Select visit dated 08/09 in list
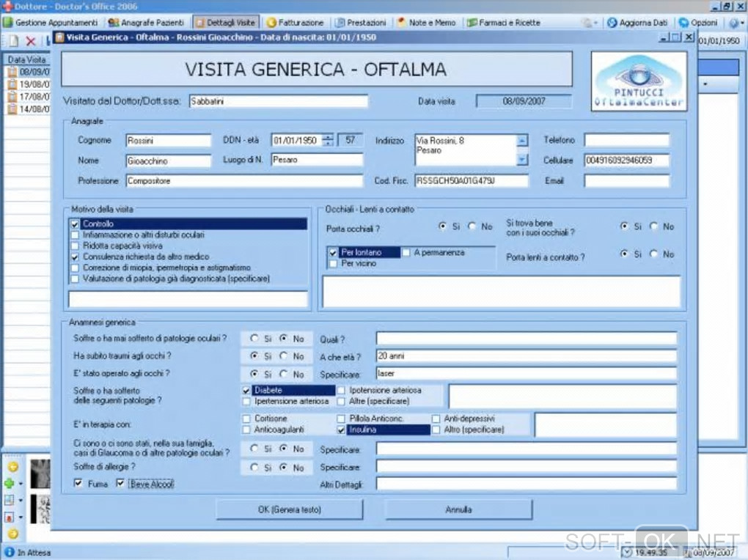This screenshot has height=560, width=748. coord(29,72)
